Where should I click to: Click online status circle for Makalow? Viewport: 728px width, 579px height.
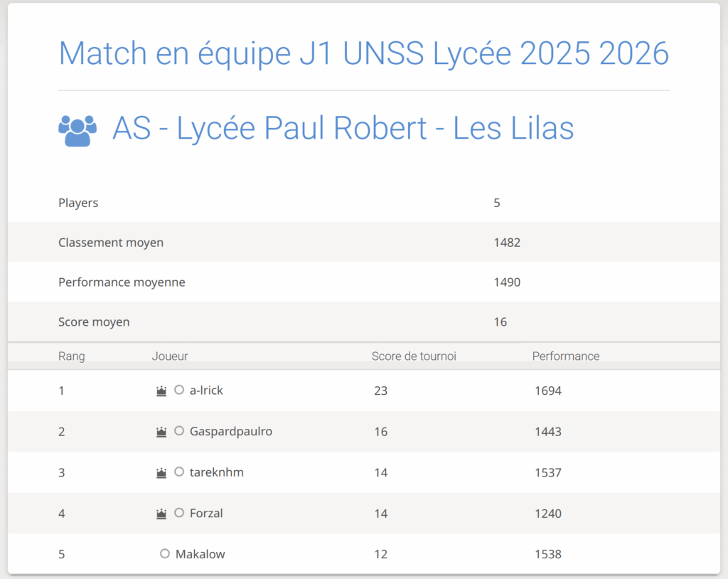165,554
